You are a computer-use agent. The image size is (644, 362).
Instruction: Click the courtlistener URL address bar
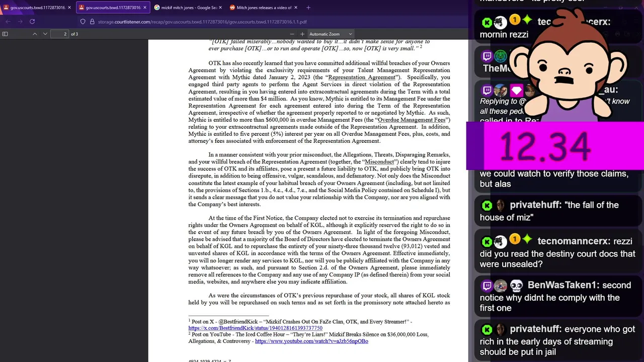[x=202, y=22]
